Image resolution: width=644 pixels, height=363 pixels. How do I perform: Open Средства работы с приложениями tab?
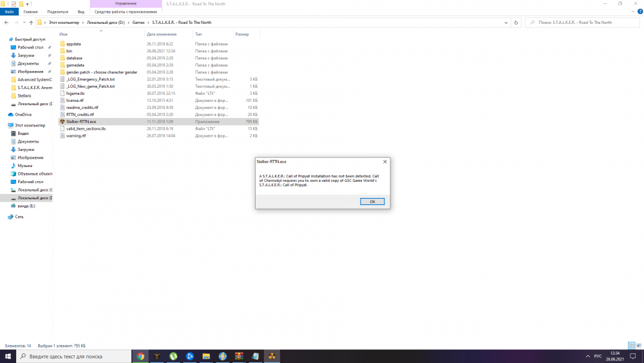tap(126, 12)
